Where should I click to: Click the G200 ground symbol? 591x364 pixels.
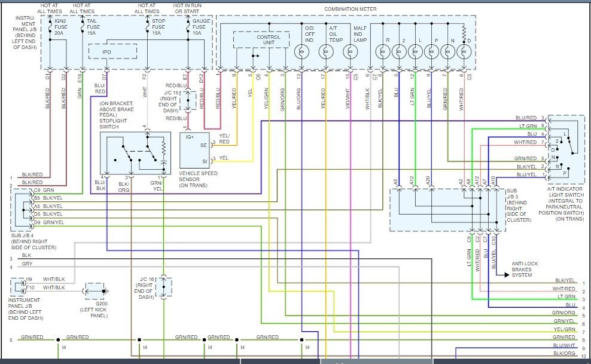pyautogui.click(x=105, y=291)
